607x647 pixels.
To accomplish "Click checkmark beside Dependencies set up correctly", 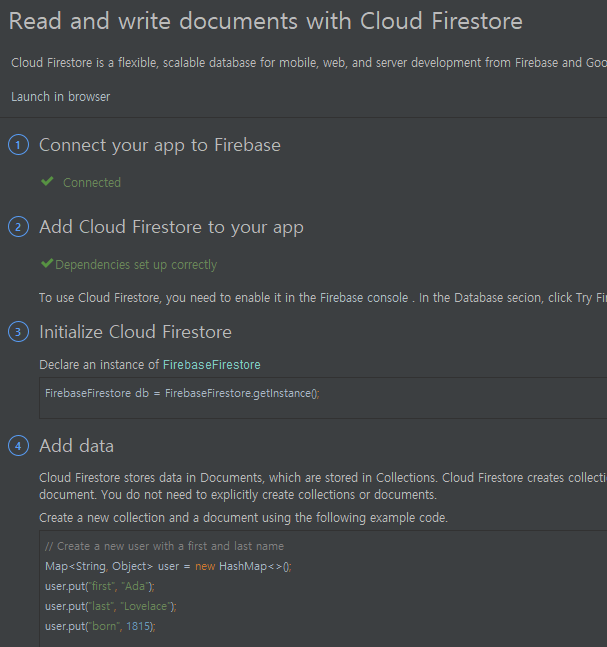I will pos(47,263).
